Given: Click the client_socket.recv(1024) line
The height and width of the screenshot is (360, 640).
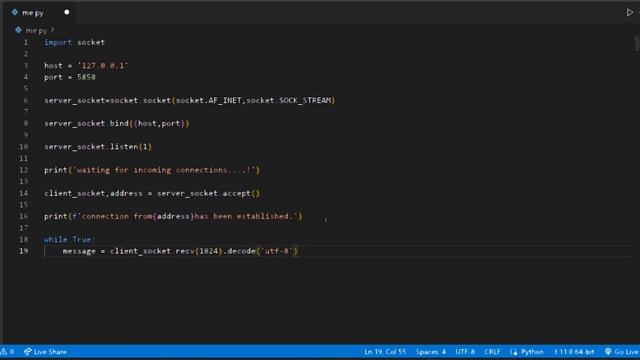Looking at the screenshot, I should [x=180, y=251].
